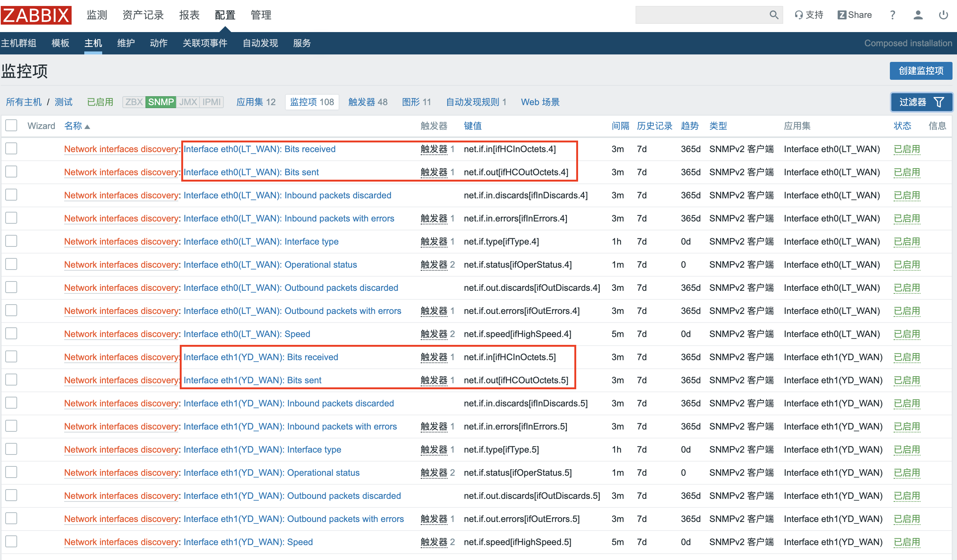Open Interface eth1(YD_WAN): Bits received item
This screenshot has width=957, height=560.
point(261,357)
